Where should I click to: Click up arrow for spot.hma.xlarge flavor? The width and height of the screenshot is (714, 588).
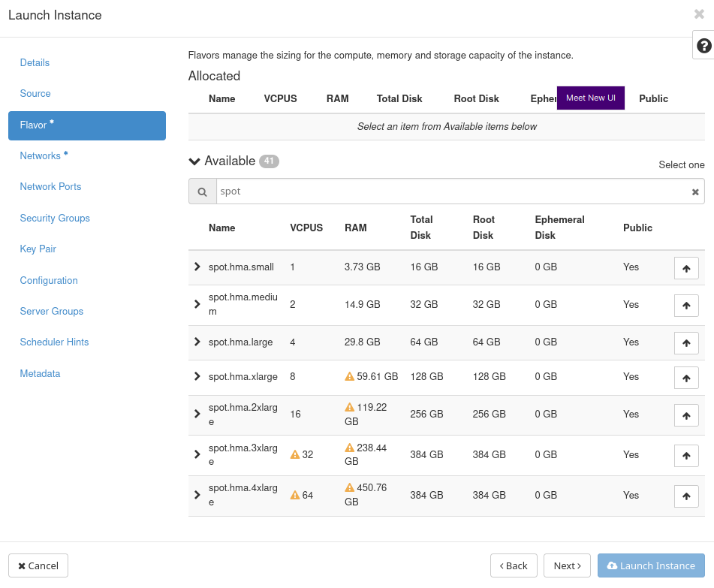[x=686, y=378]
